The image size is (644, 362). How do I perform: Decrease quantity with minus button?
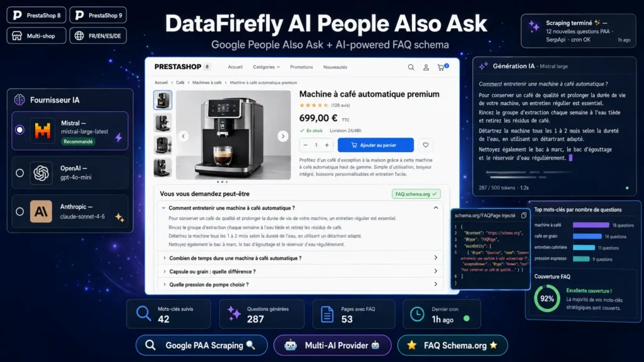pyautogui.click(x=305, y=145)
